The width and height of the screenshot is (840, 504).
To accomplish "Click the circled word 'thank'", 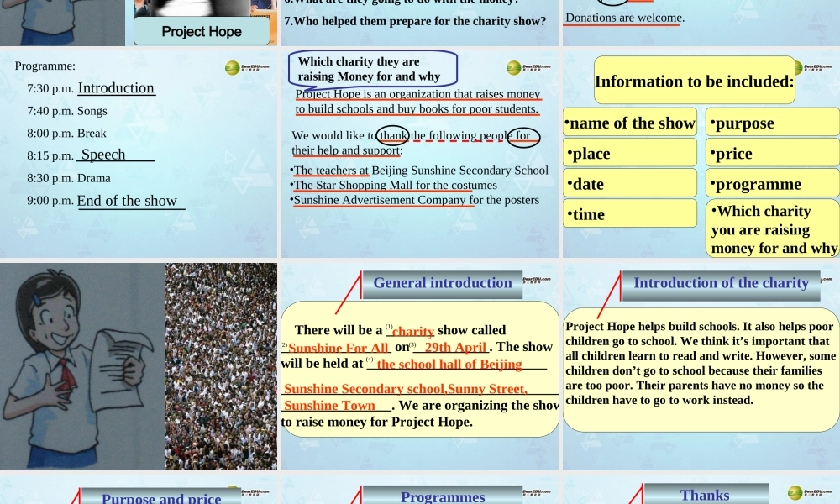I will click(393, 136).
